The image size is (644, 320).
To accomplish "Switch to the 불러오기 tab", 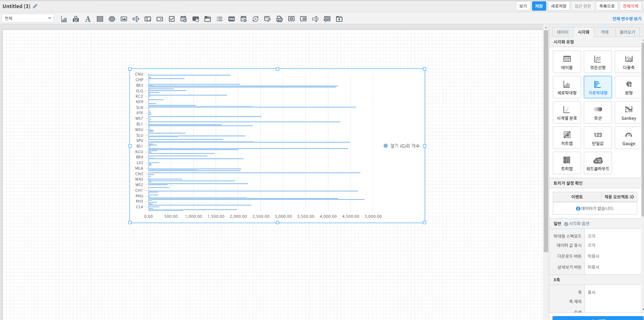I will [x=627, y=32].
